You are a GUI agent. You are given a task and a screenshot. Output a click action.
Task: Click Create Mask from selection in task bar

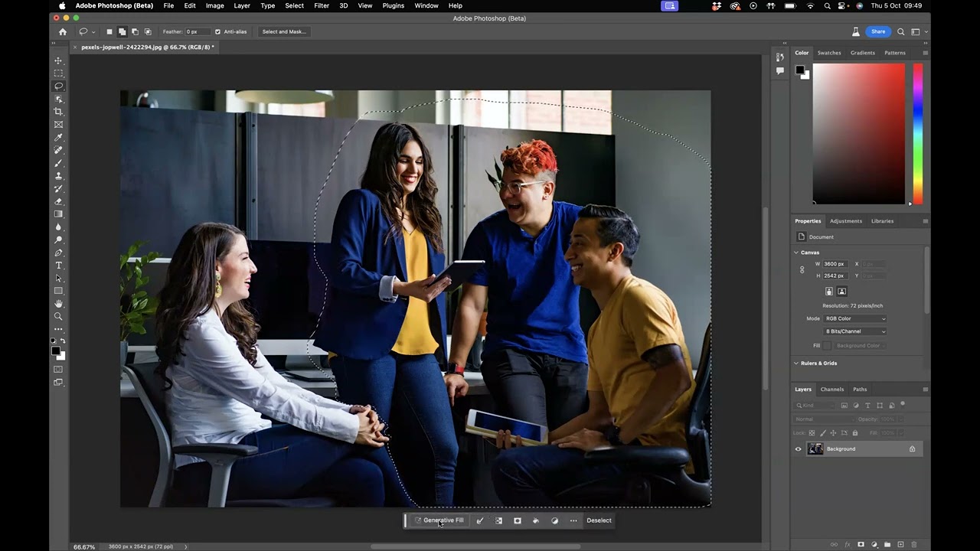click(x=518, y=520)
